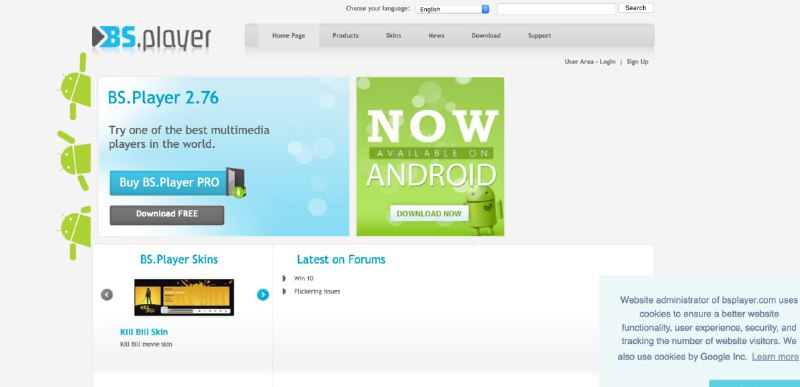Image resolution: width=800 pixels, height=387 pixels.
Task: Click the Buy BS.Player PRO button
Action: coord(169,183)
